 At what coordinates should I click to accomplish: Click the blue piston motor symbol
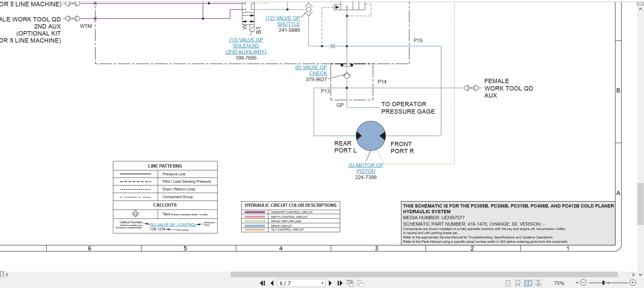click(x=371, y=136)
